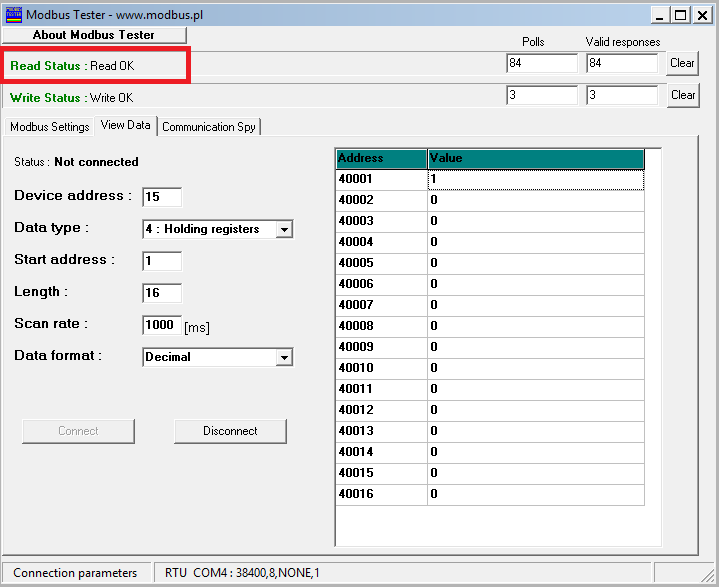Select value cell of register 40010

(x=536, y=368)
